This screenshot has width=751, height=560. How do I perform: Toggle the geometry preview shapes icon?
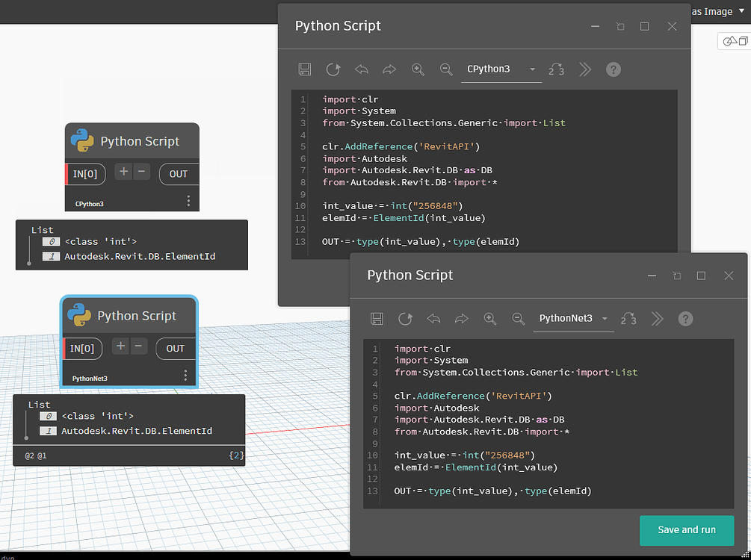click(729, 40)
